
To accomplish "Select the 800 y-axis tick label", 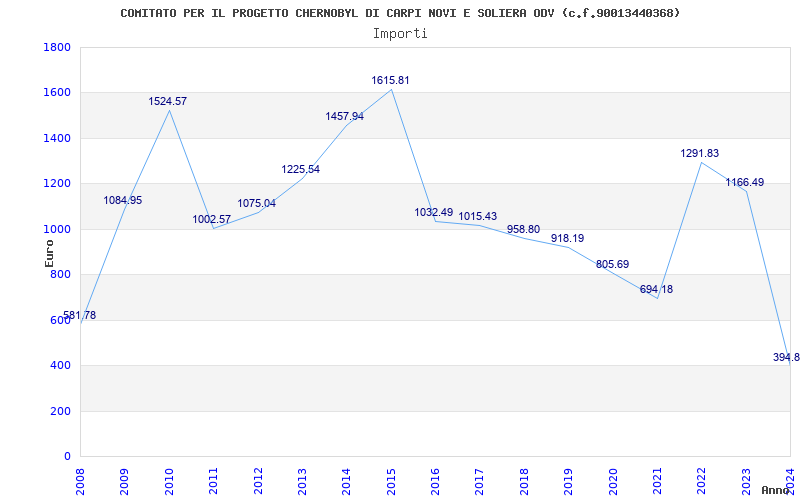I will pyautogui.click(x=60, y=274).
